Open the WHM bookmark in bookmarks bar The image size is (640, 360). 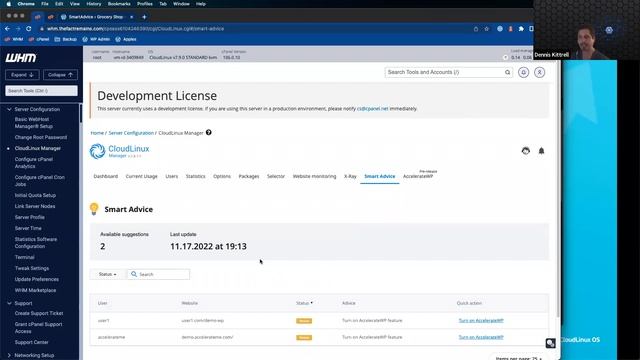click(14, 39)
